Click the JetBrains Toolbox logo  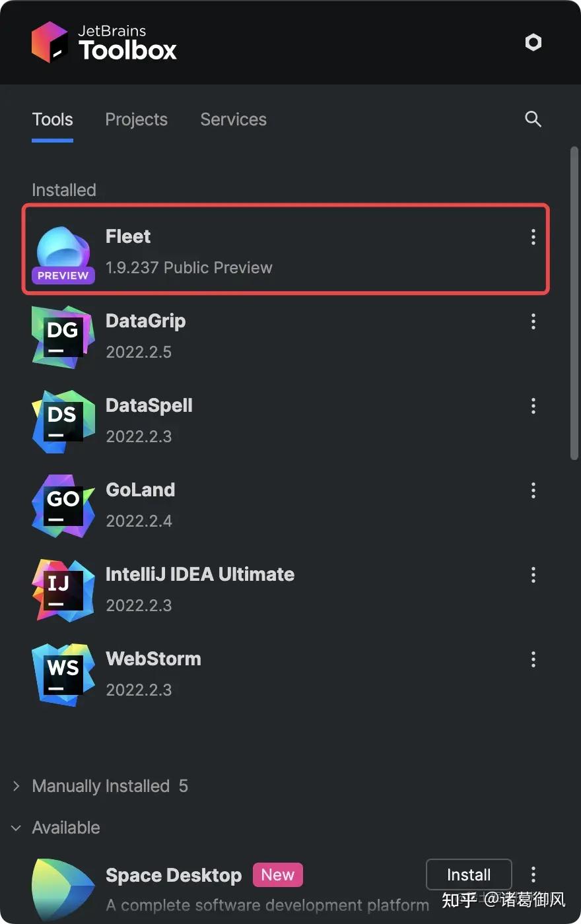coord(104,42)
